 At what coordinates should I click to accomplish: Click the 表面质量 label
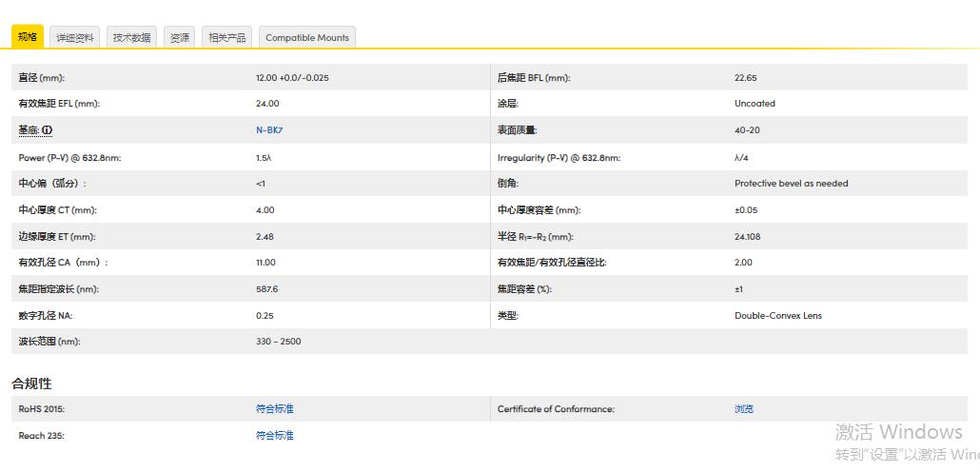point(518,130)
